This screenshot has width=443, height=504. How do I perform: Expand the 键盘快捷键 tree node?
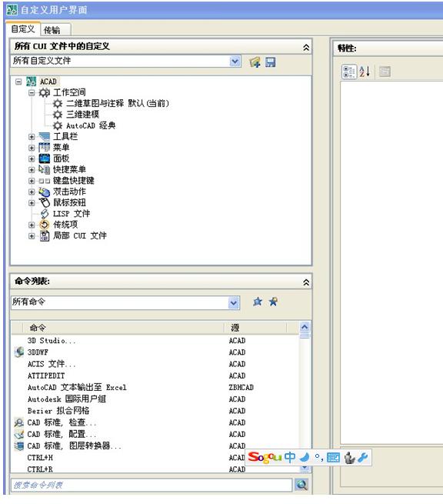(x=32, y=181)
